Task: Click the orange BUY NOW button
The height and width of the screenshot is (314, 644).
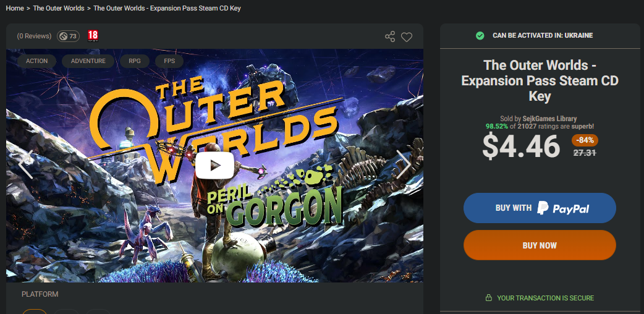Action: coord(540,245)
